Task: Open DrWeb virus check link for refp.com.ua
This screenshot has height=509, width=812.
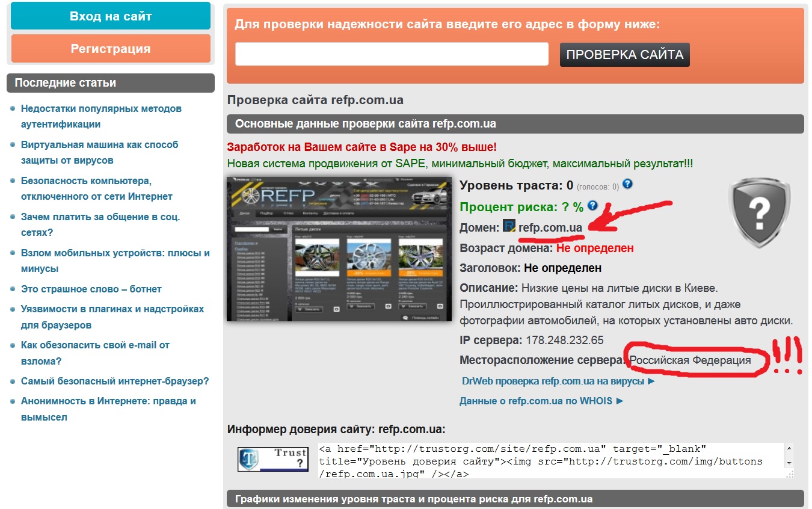Action: [558, 381]
